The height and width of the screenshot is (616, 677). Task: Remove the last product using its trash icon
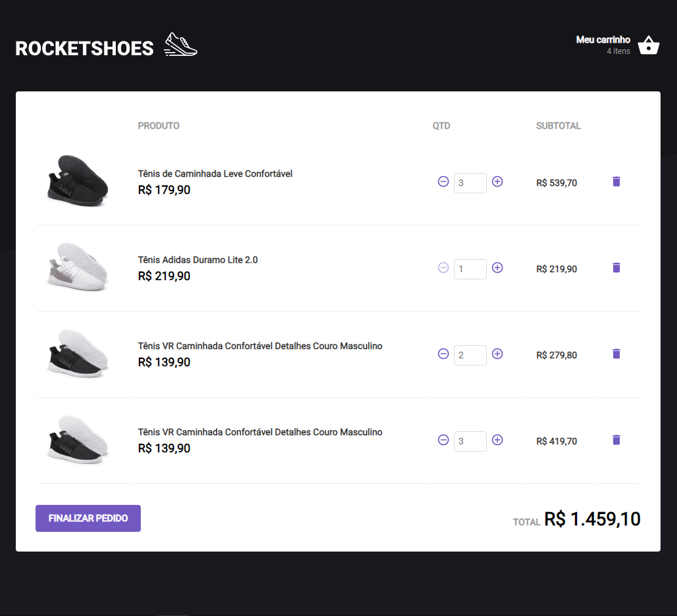pos(616,440)
